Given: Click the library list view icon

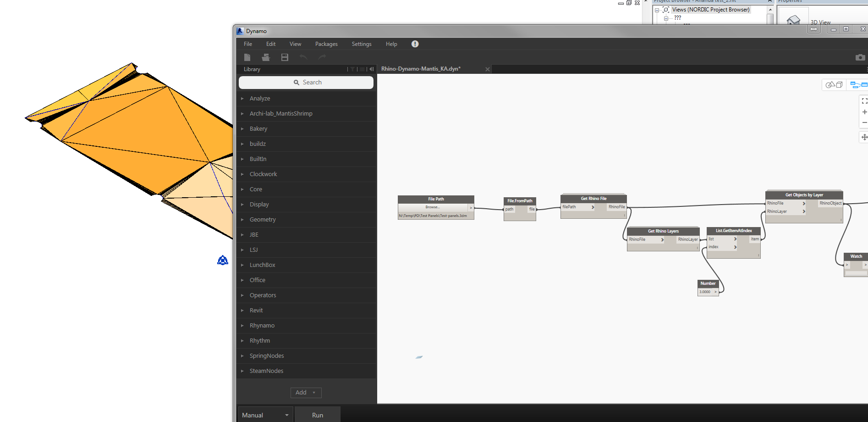Looking at the screenshot, I should click(x=362, y=69).
